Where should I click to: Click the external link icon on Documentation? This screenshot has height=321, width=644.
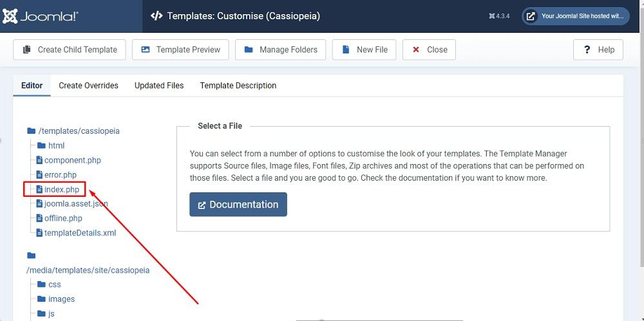pyautogui.click(x=202, y=205)
